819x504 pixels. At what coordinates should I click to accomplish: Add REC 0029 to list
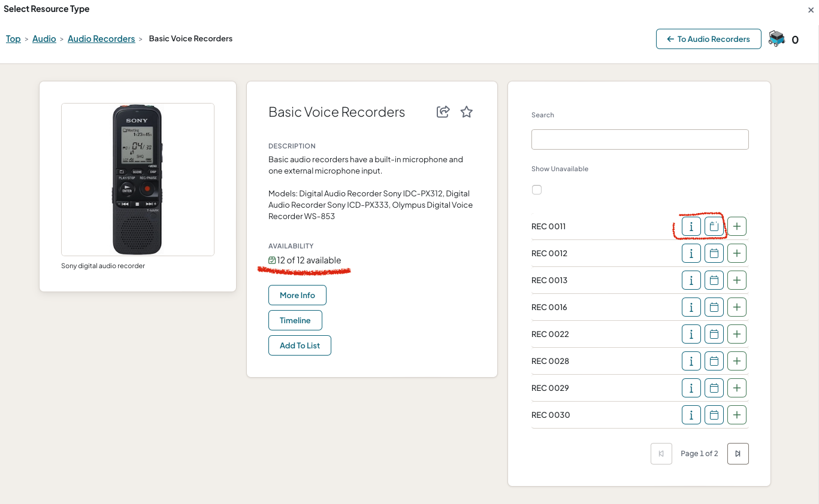[x=737, y=388]
